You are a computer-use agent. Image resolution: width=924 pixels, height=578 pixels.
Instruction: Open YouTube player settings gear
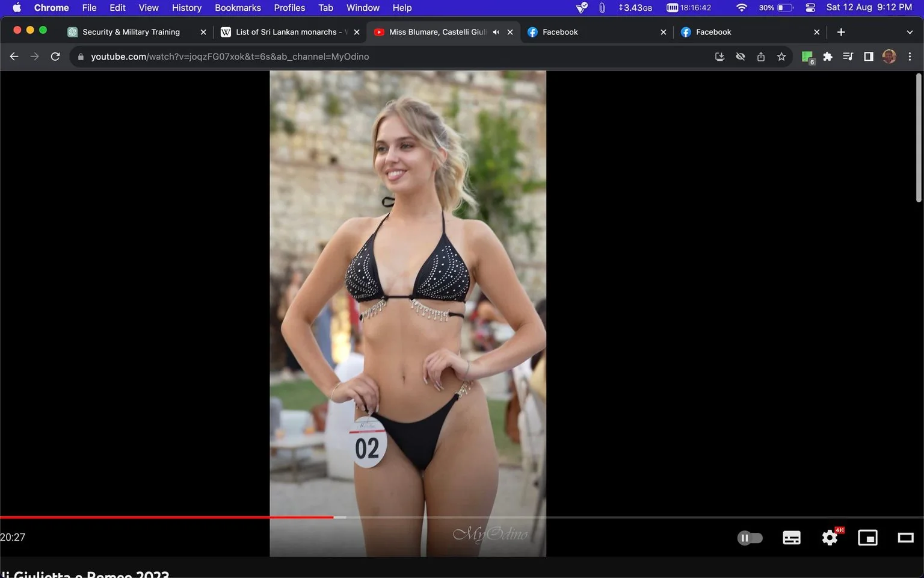830,538
